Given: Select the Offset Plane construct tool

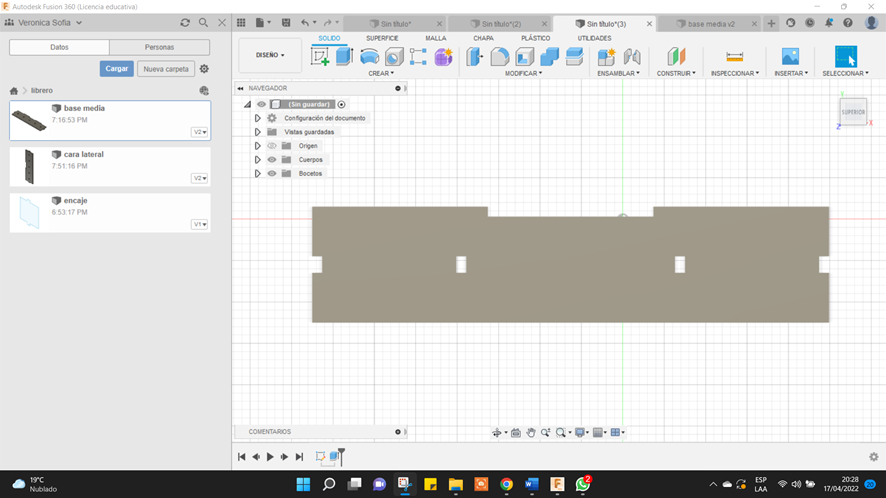Looking at the screenshot, I should pos(676,57).
